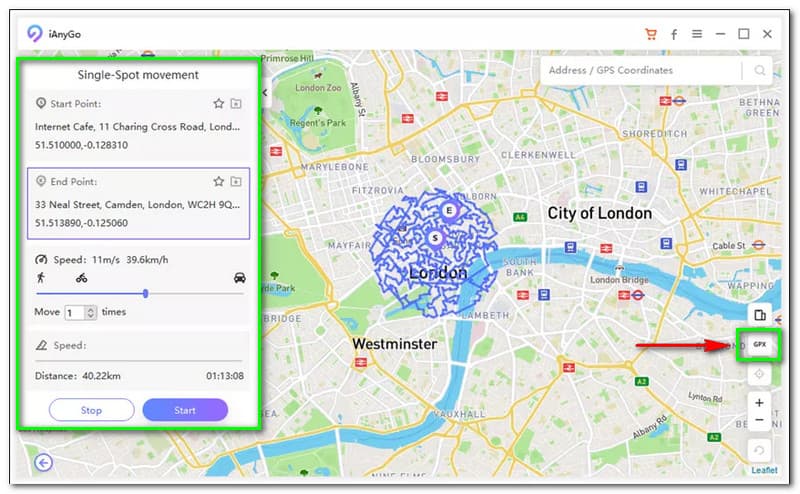The width and height of the screenshot is (800, 494).
Task: Click the Distance: 40.22km text
Action: 78,376
